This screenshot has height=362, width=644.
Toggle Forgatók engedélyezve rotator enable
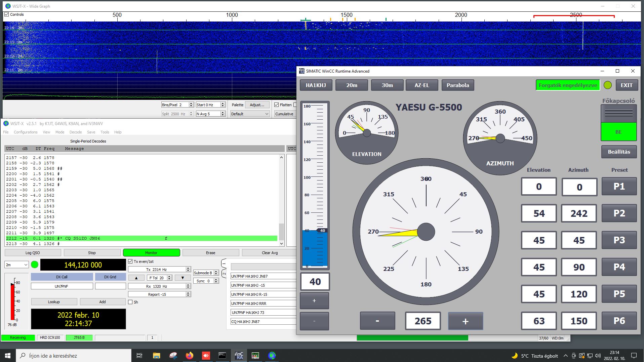pos(568,85)
